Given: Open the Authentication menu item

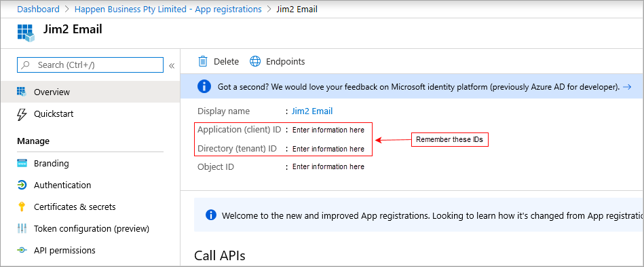Looking at the screenshot, I should 90,185.
